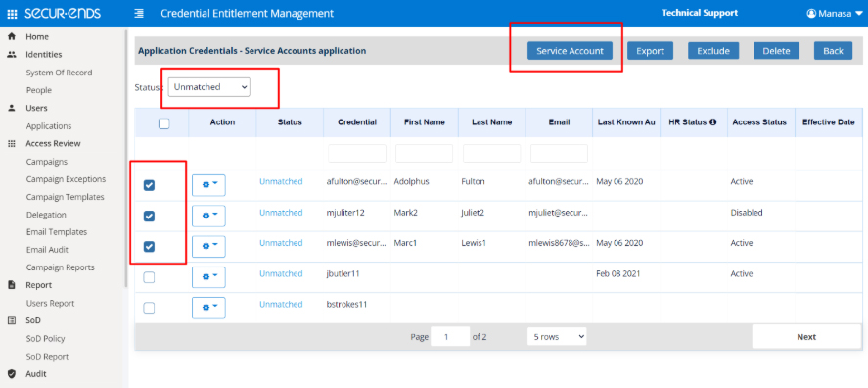
Task: Click the Exclude button
Action: click(x=713, y=50)
